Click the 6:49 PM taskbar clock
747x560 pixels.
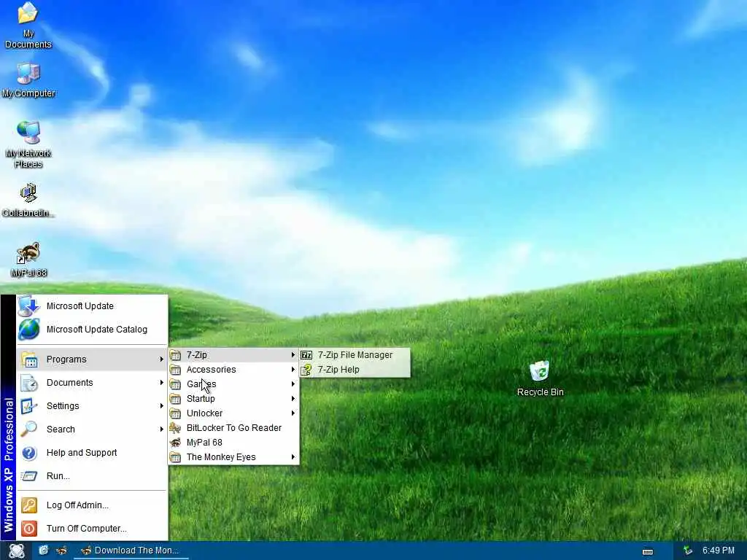(x=718, y=551)
